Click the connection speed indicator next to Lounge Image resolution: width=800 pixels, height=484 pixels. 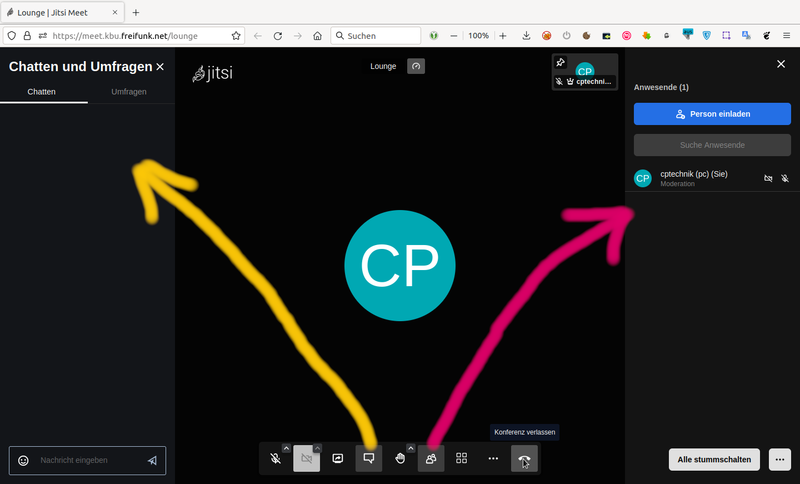coord(416,66)
